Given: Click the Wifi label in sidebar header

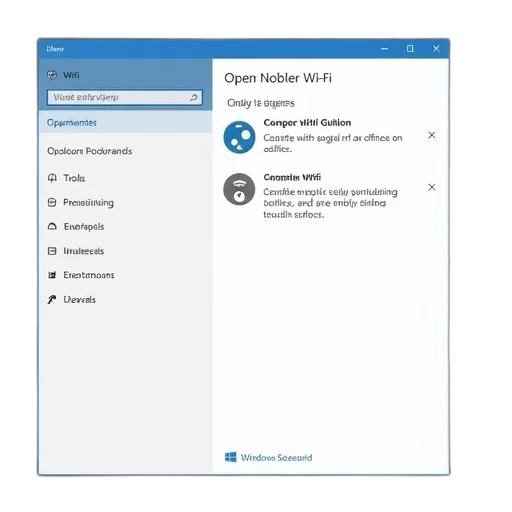Looking at the screenshot, I should coord(71,75).
